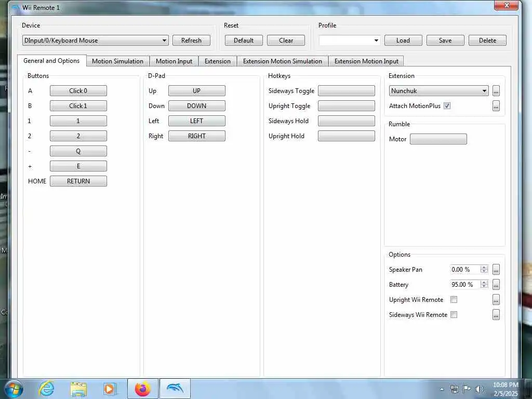532x399 pixels.
Task: Assign the Upright Toggle hotkey
Action: 347,106
